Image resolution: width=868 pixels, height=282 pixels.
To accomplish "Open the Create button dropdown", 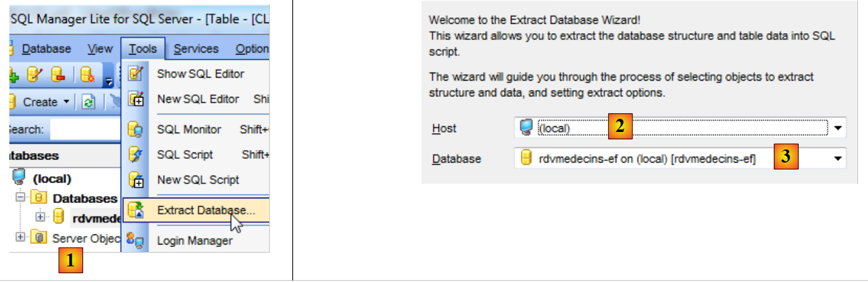I will 66,102.
